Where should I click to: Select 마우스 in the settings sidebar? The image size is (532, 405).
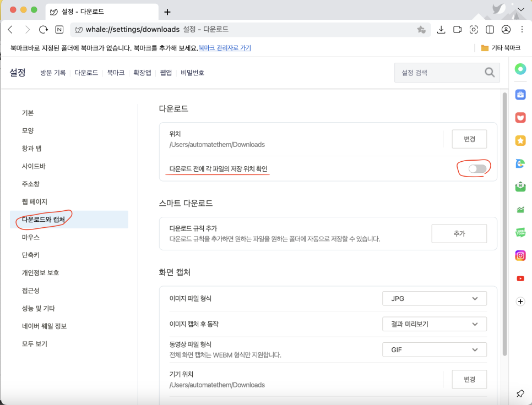pos(31,237)
